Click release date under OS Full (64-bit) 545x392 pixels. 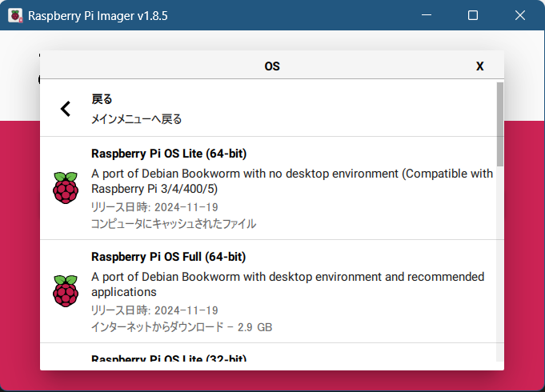pyautogui.click(x=154, y=310)
